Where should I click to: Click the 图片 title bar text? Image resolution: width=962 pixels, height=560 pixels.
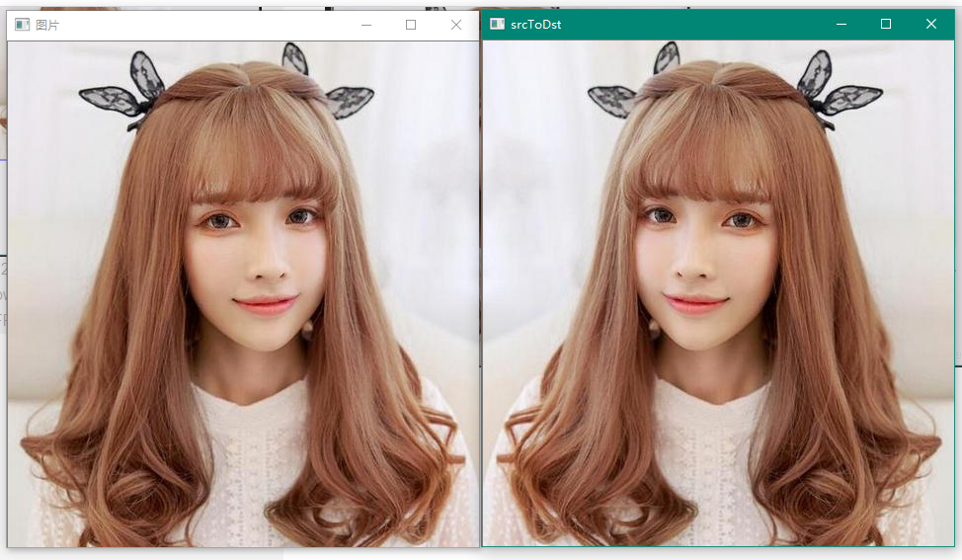click(47, 25)
